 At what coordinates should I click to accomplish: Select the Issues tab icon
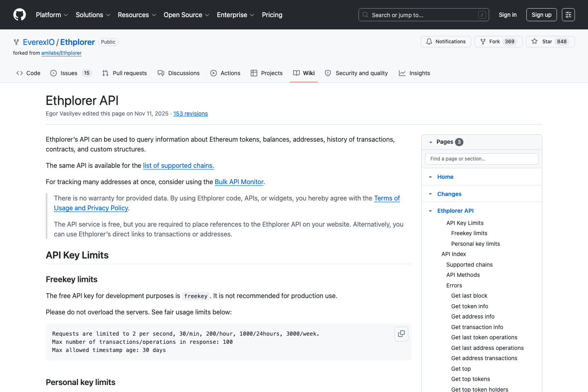(x=53, y=73)
